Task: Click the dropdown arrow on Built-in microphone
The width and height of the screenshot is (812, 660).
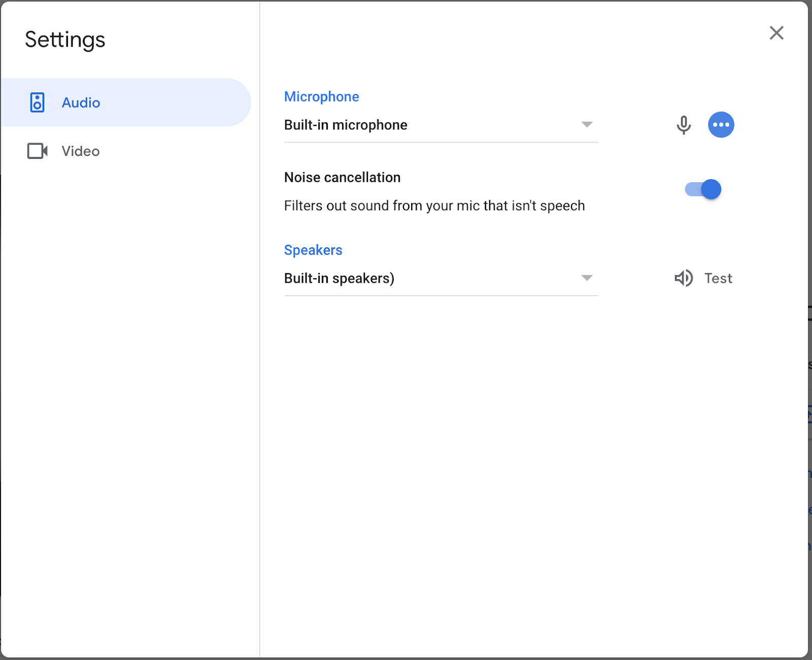Action: point(587,124)
